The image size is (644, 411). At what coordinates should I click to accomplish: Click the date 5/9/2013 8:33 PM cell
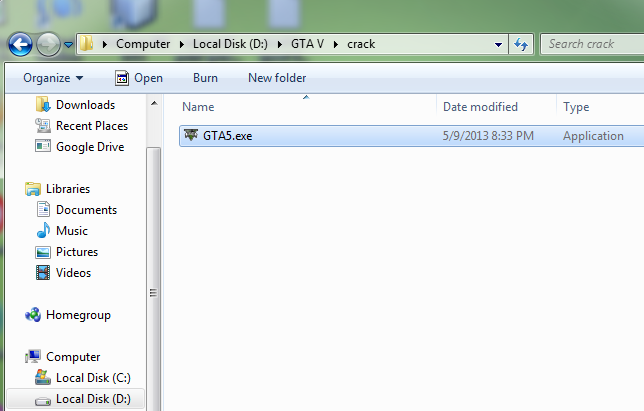(488, 136)
